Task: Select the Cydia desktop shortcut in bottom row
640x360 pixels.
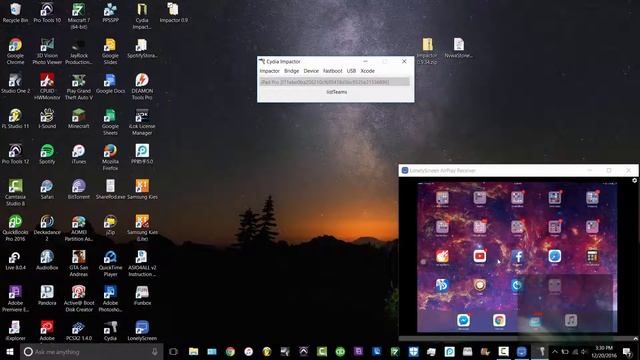Action: point(110,331)
